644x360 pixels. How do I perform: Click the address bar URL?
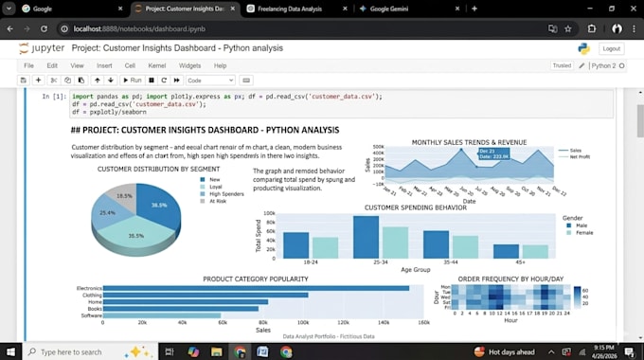[139, 28]
